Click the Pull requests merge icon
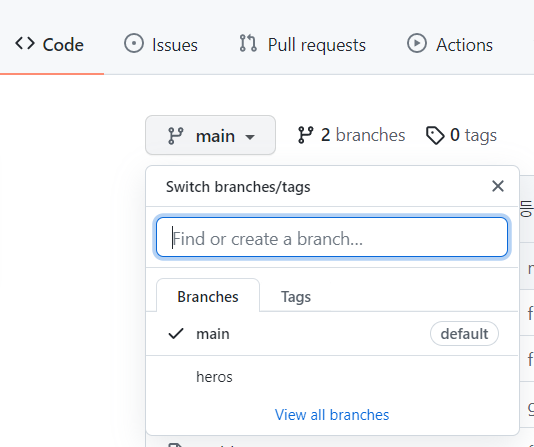 (x=248, y=43)
